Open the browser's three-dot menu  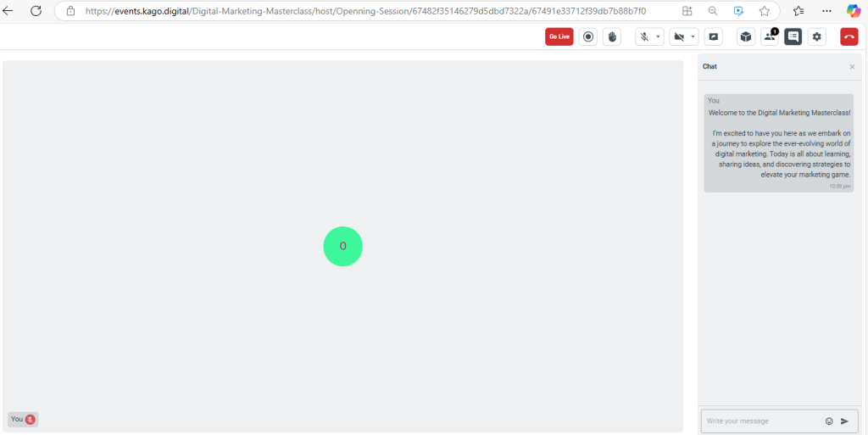(x=826, y=11)
